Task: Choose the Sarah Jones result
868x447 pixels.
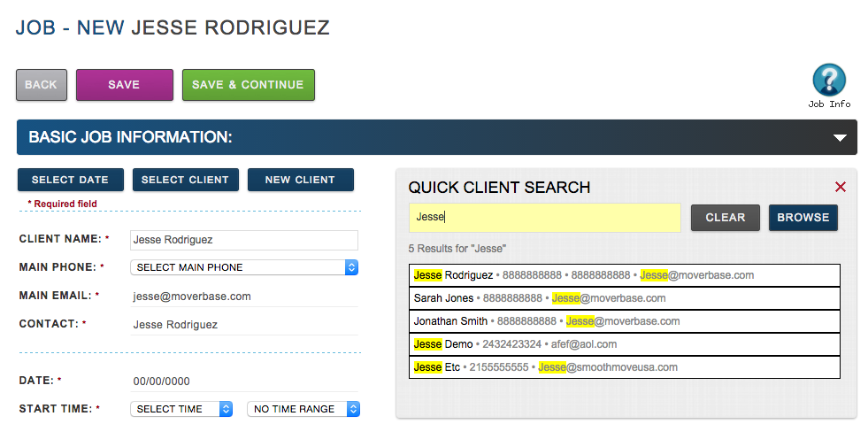Action: coord(624,298)
